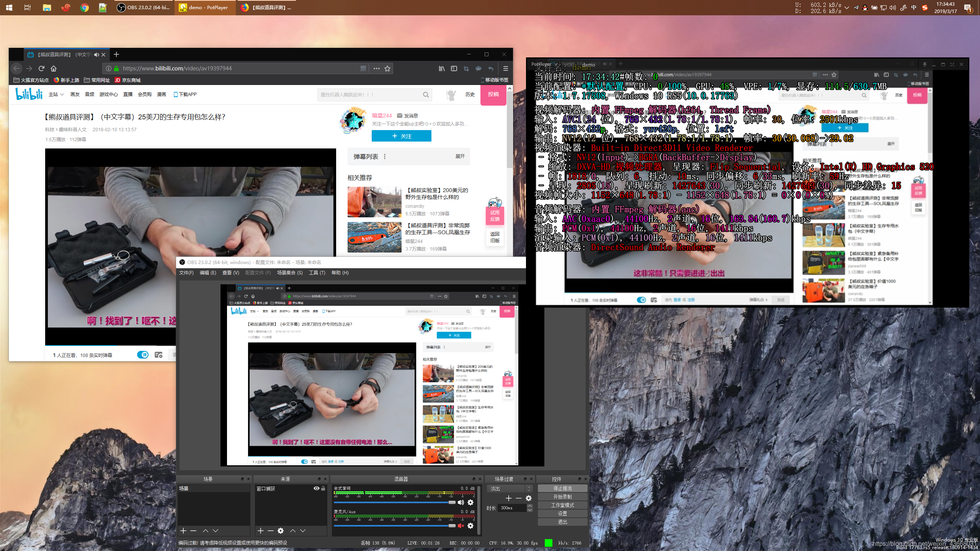Open the Firefox library icon
The width and height of the screenshot is (980, 551).
click(x=442, y=68)
